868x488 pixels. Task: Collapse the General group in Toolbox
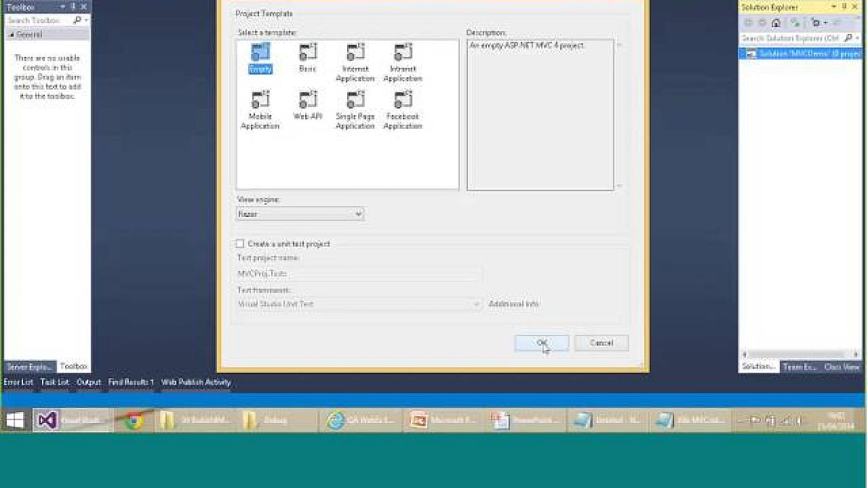click(x=10, y=35)
